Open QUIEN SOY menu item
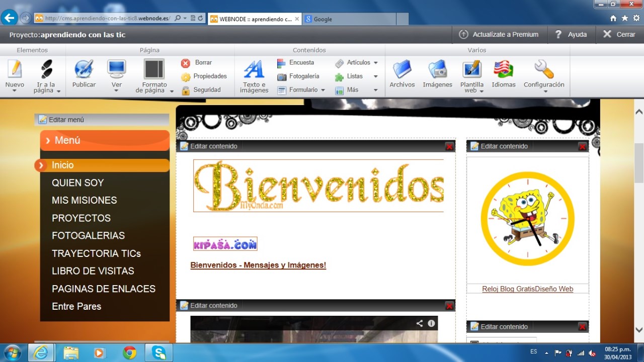This screenshot has width=644, height=362. pyautogui.click(x=78, y=183)
